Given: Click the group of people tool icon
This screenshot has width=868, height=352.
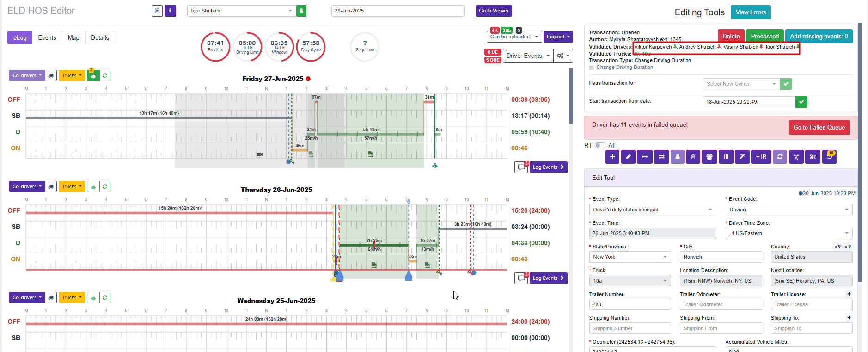Looking at the screenshot, I should (709, 157).
